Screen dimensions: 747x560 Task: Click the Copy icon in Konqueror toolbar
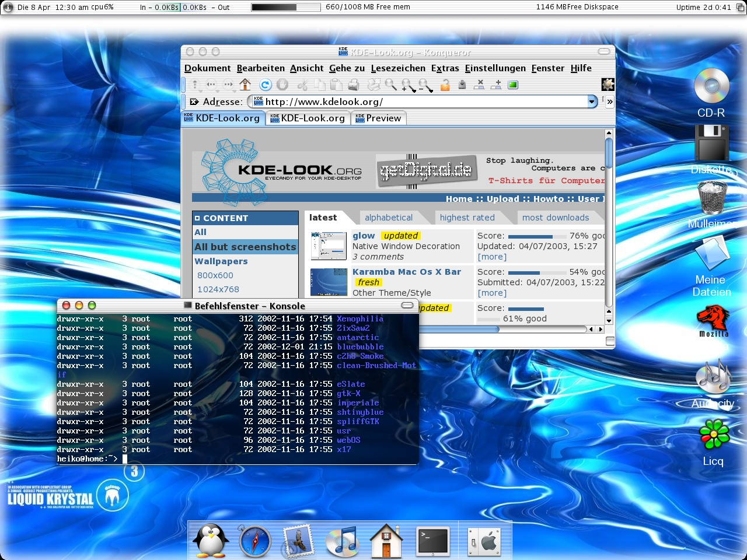click(x=319, y=85)
